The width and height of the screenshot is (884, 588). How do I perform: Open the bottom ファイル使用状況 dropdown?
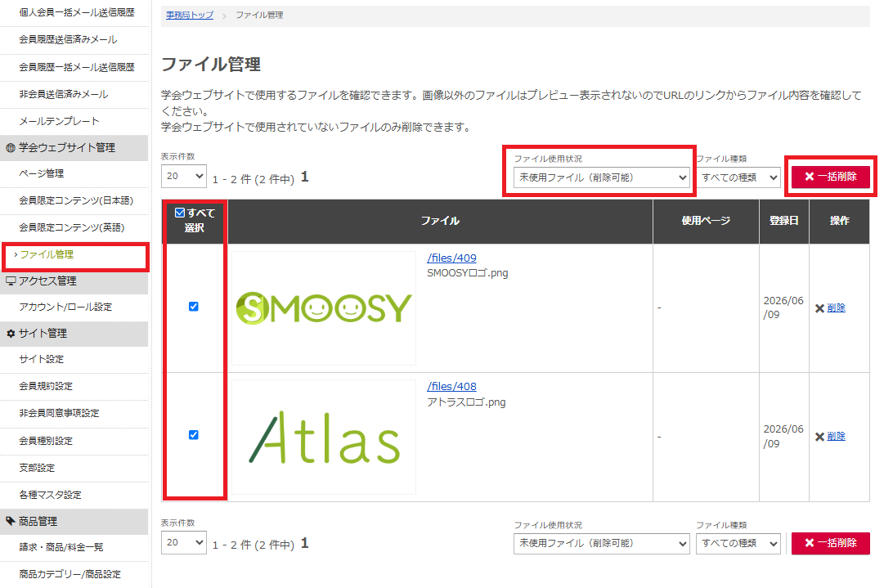coord(601,544)
